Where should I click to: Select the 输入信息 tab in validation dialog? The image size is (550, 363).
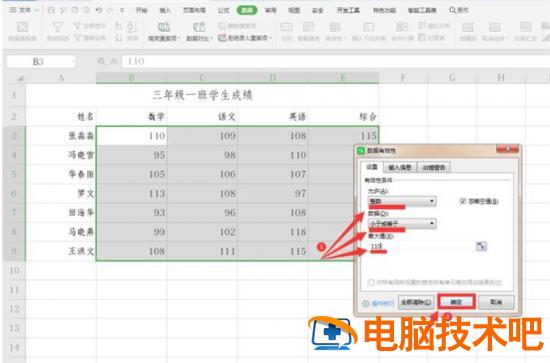point(400,168)
